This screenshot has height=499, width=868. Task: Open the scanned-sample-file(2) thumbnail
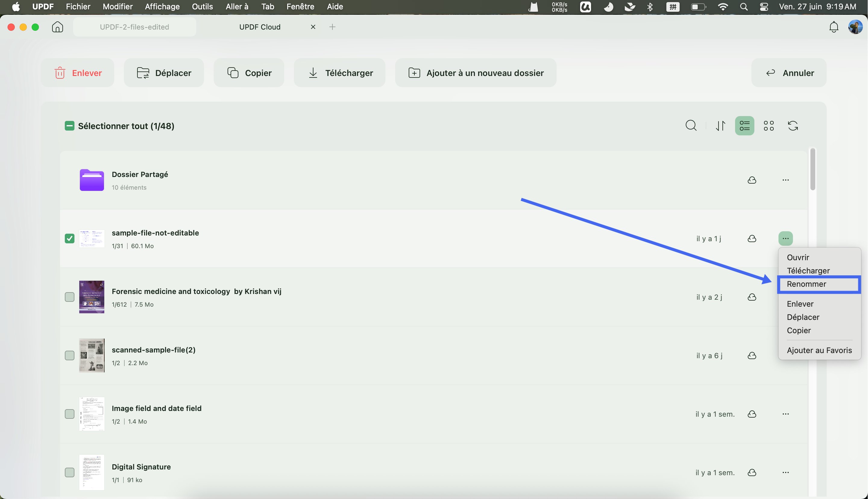[92, 356]
